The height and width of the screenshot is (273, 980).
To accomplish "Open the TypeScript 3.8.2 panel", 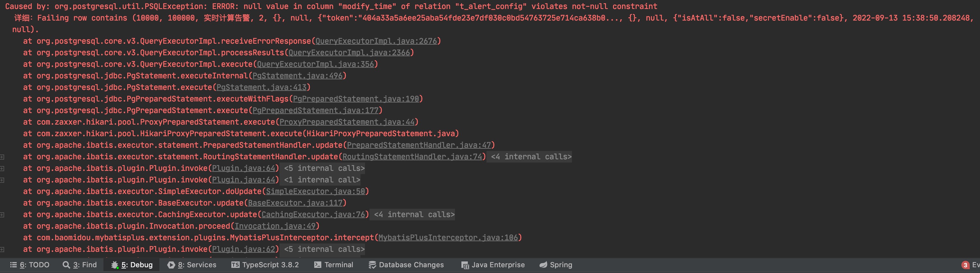I will point(265,265).
